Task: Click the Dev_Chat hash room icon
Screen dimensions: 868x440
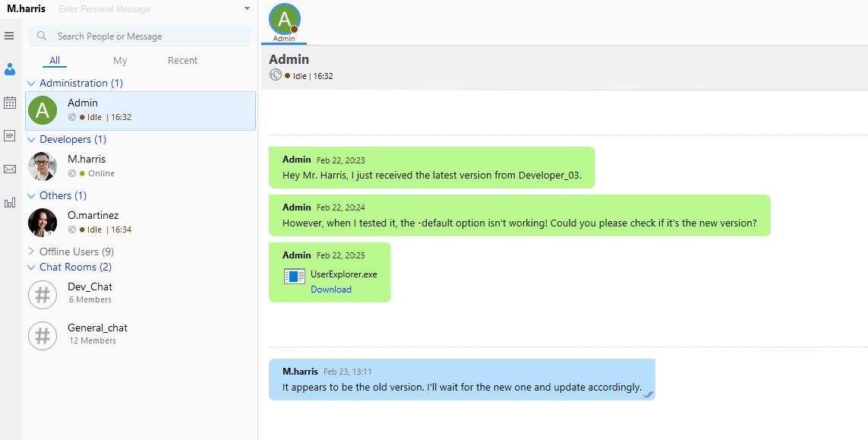Action: (43, 294)
